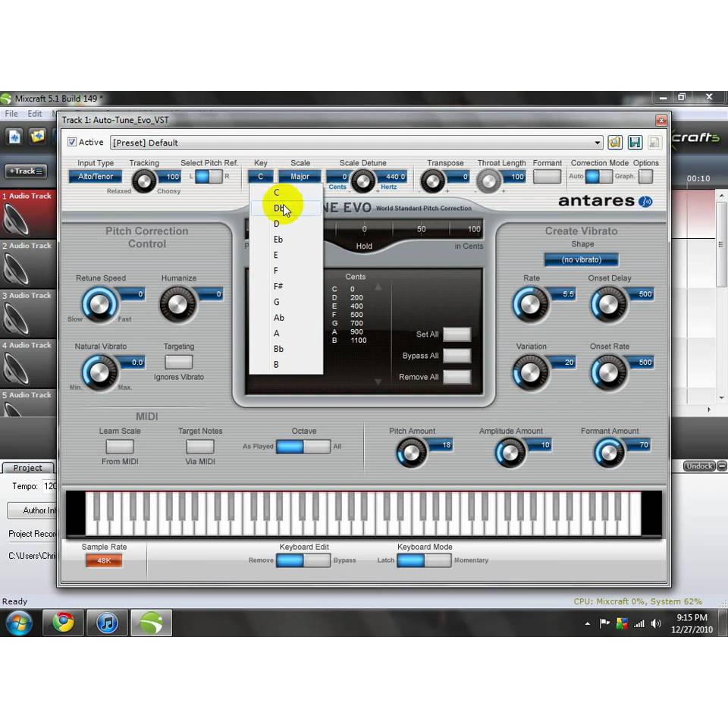The width and height of the screenshot is (728, 728).
Task: Open the Scale Major dropdown
Action: coord(300,177)
